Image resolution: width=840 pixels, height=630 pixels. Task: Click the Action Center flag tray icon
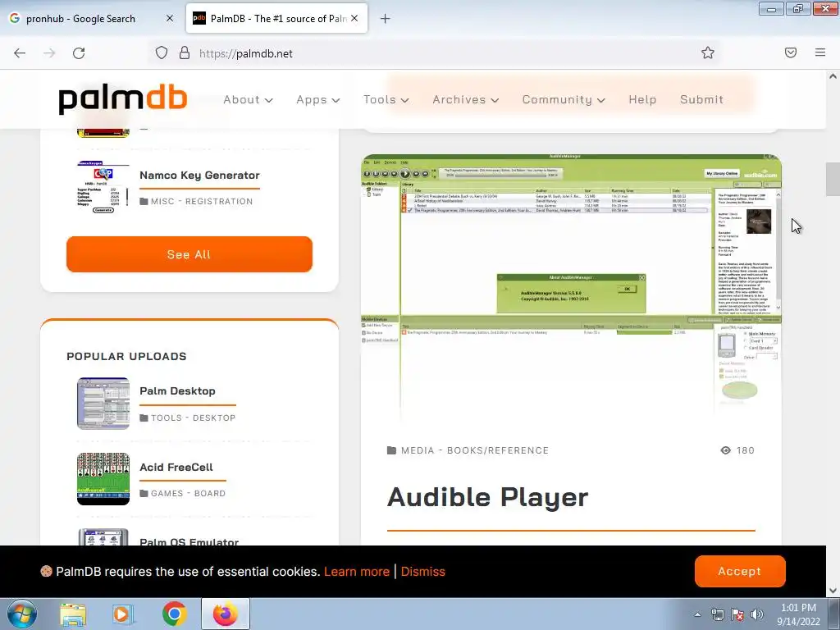(x=737, y=614)
